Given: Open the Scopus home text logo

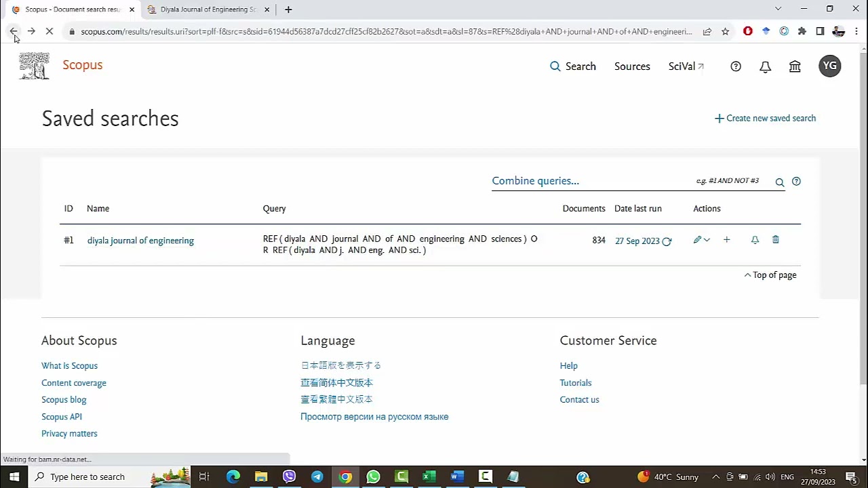Looking at the screenshot, I should 83,65.
